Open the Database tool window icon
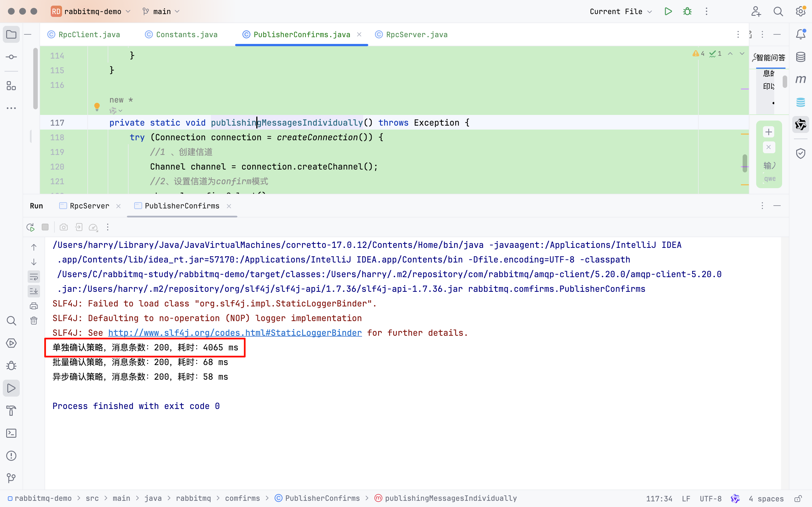 [801, 57]
